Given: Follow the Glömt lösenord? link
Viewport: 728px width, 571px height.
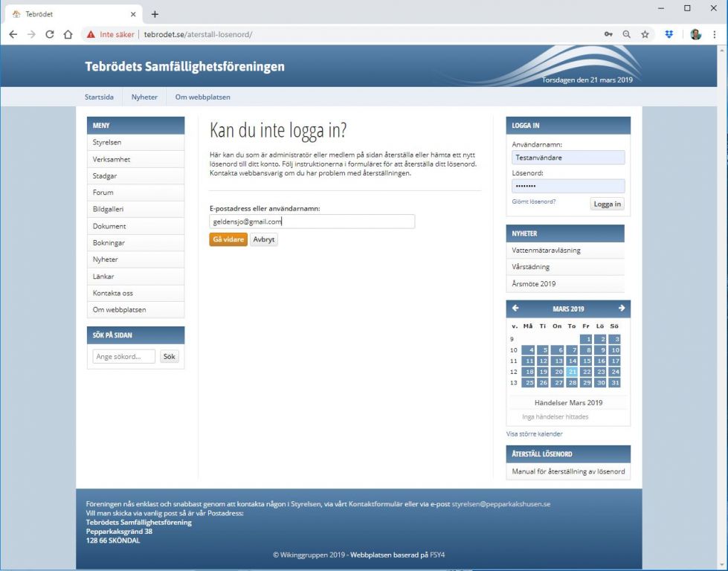Looking at the screenshot, I should (533, 201).
